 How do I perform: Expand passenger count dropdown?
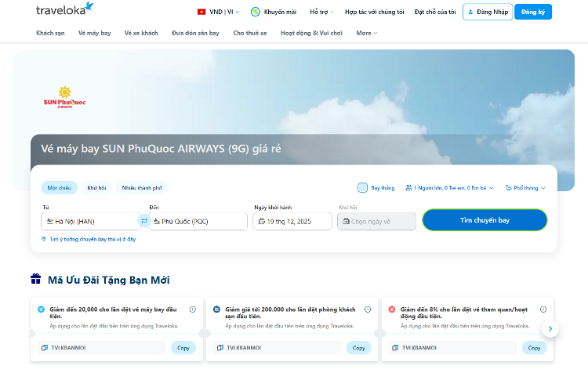pyautogui.click(x=449, y=188)
